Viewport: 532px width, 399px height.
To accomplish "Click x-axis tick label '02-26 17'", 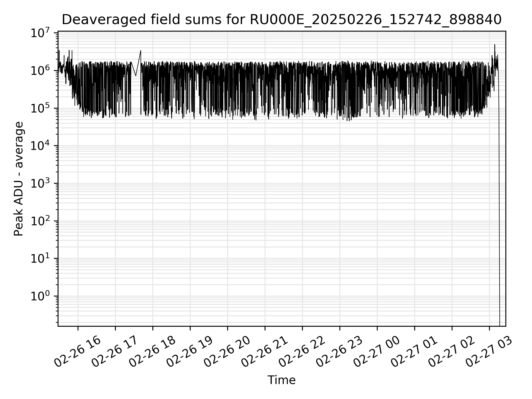I will [115, 352].
